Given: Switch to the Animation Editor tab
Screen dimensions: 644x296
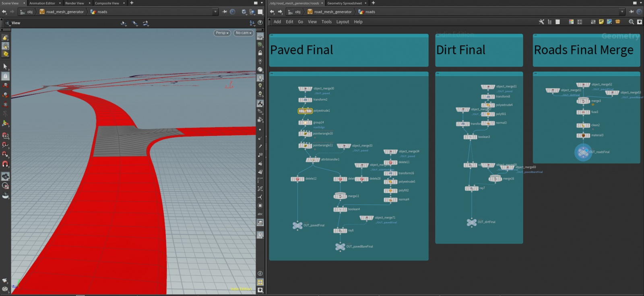Looking at the screenshot, I should pyautogui.click(x=42, y=3).
